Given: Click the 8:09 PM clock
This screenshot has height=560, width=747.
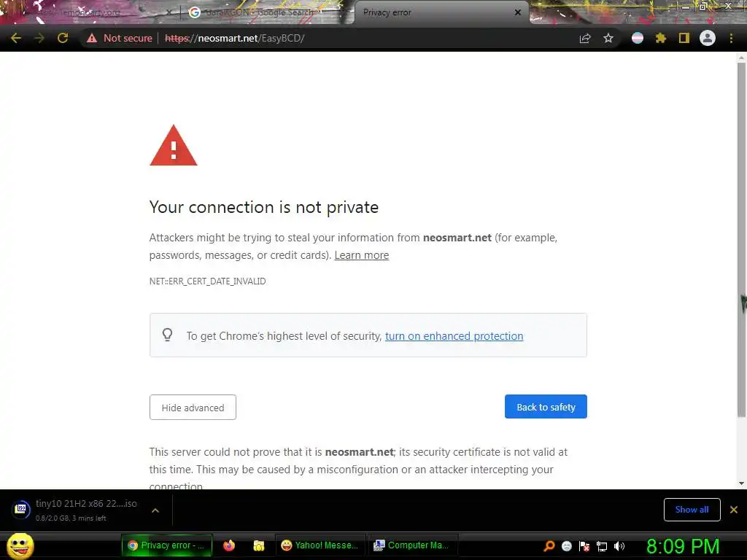Looking at the screenshot, I should 683,546.
